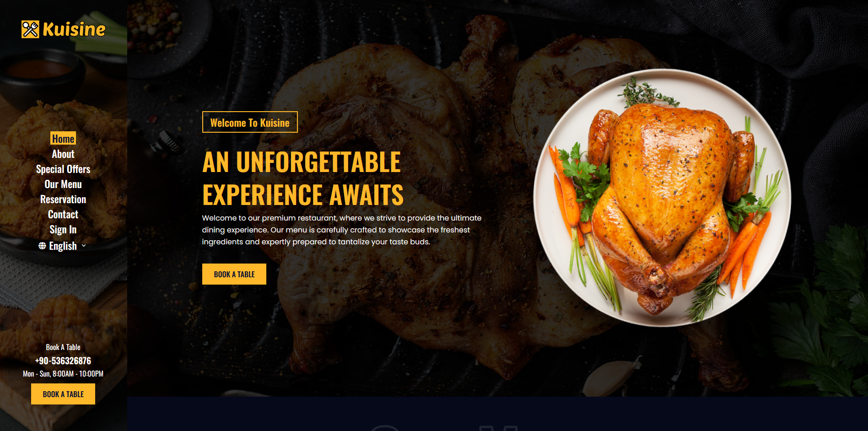
Task: Click the Kuisine crossed-utensils logo icon
Action: (x=30, y=29)
